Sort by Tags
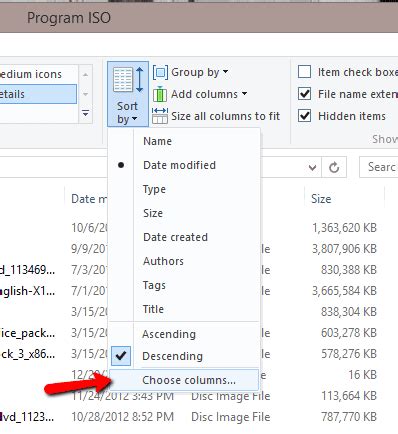398x434 pixels. 184,285
